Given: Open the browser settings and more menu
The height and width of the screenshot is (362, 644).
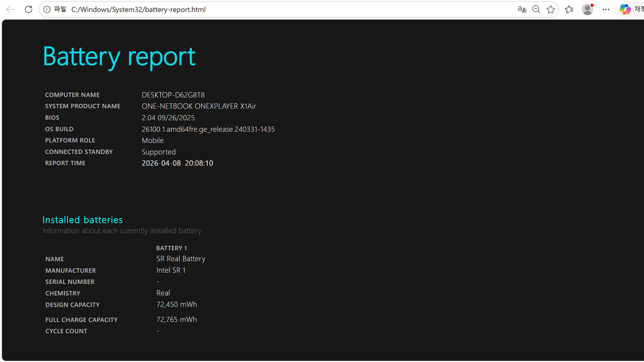Looking at the screenshot, I should (x=606, y=9).
